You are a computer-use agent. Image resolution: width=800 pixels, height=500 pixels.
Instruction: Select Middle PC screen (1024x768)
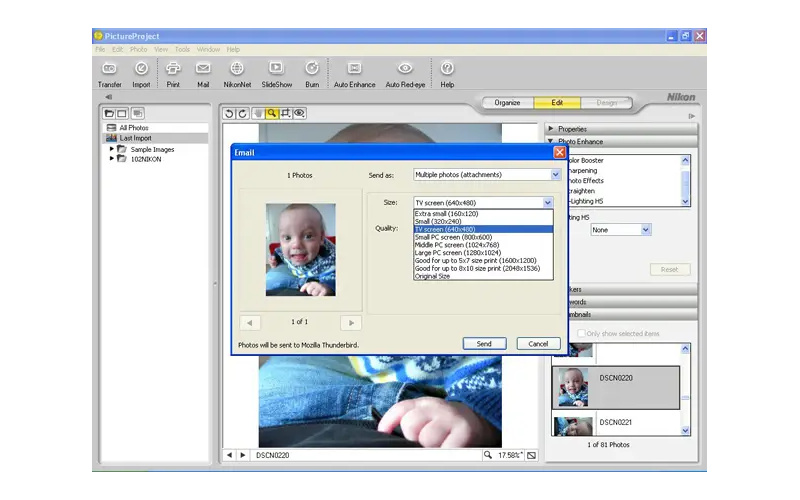[x=483, y=245]
